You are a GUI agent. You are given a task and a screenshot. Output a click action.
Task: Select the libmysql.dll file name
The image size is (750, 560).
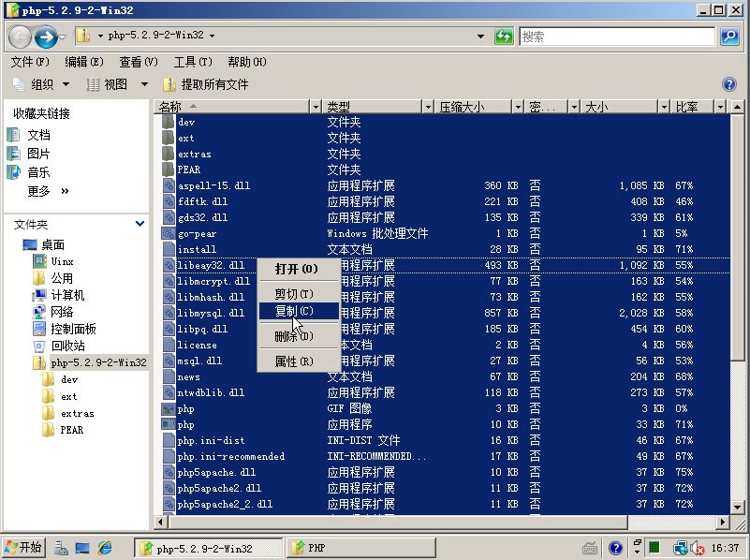click(x=211, y=313)
